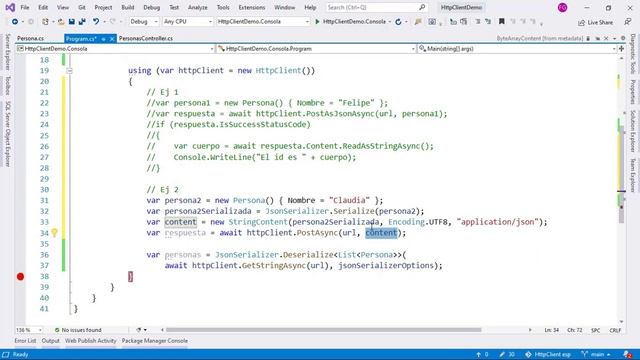Toggle a bookmark with the Bookmark icon
The width and height of the screenshot is (640, 360).
pos(502,22)
